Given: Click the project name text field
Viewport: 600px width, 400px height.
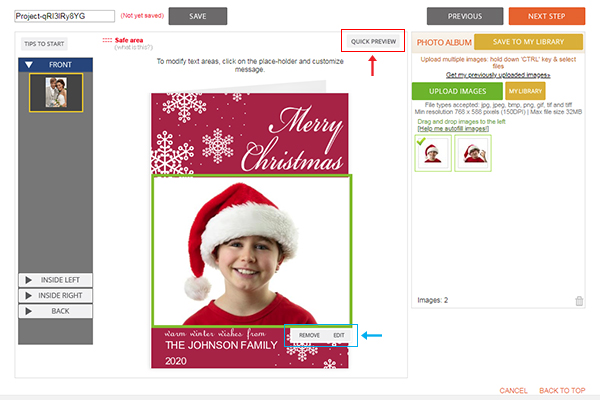Looking at the screenshot, I should (x=65, y=16).
